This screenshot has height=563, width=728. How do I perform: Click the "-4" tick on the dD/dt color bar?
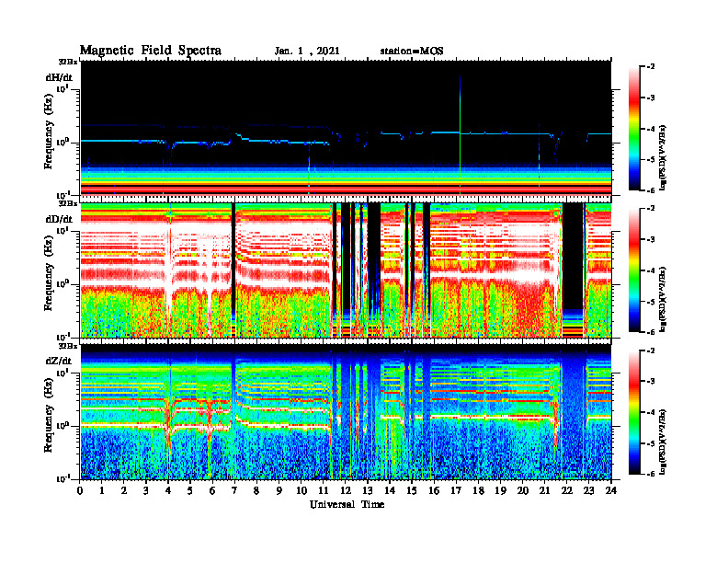[651, 270]
